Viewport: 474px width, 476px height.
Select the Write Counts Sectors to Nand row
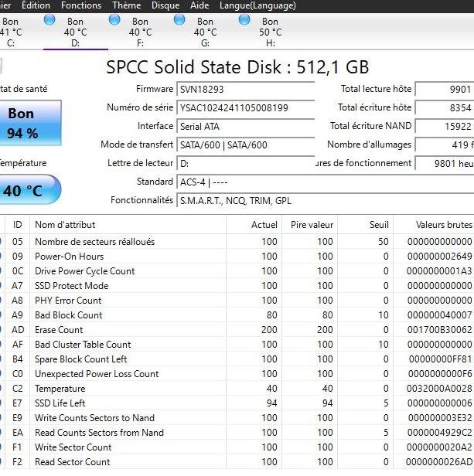click(237, 418)
